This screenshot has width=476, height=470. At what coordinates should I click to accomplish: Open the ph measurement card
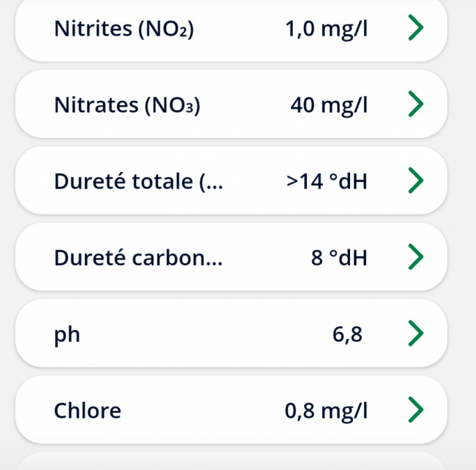(231, 334)
